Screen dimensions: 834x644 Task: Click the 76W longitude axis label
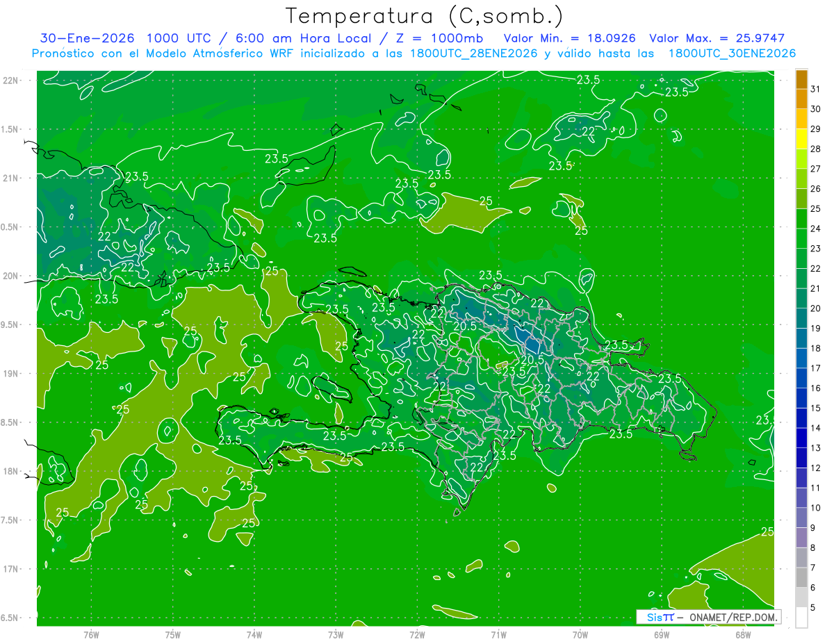pyautogui.click(x=91, y=635)
